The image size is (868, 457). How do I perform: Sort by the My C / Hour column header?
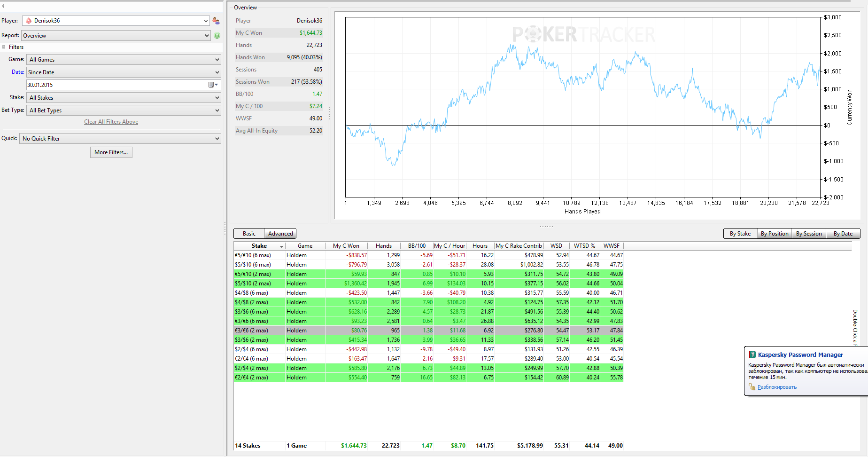[449, 246]
